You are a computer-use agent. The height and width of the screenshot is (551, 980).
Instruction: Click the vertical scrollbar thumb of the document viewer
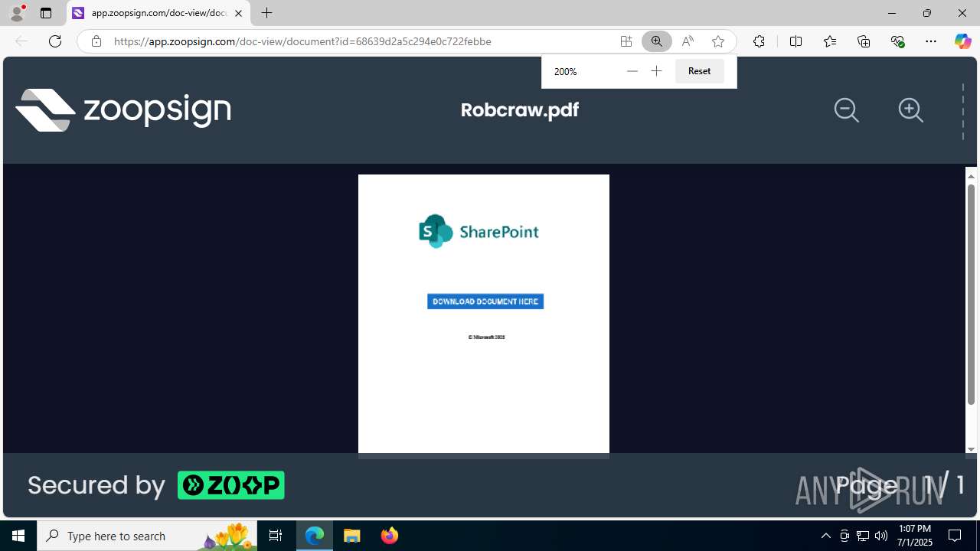coord(971,295)
